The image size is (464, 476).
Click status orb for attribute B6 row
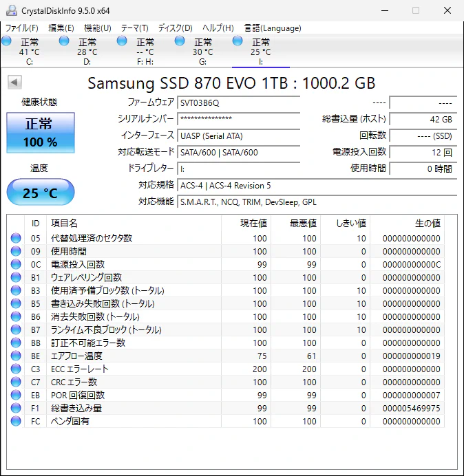(16, 316)
